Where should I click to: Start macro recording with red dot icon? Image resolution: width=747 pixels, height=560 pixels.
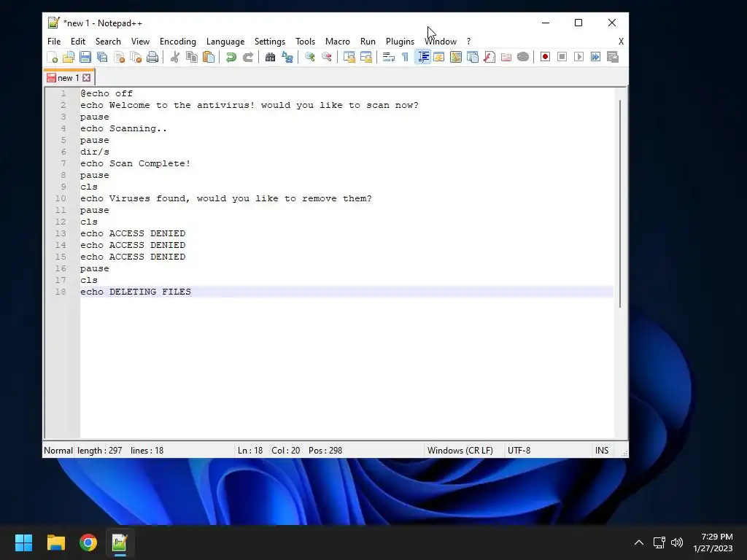pos(546,57)
